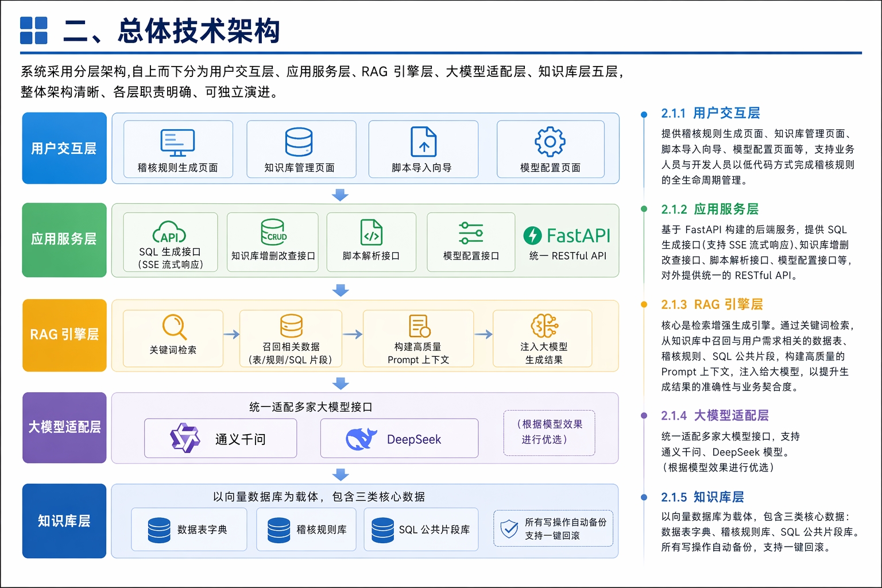Click the API cloud icon for SQL 生成接口

169,233
